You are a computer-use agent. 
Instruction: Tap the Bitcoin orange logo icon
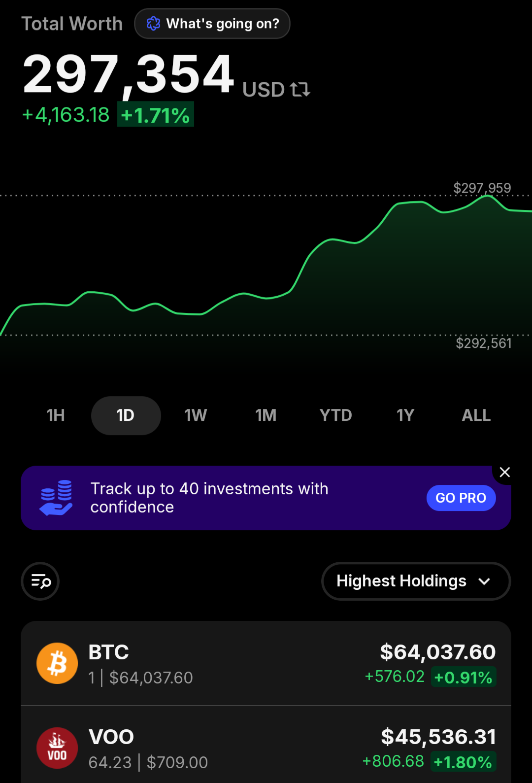[57, 663]
